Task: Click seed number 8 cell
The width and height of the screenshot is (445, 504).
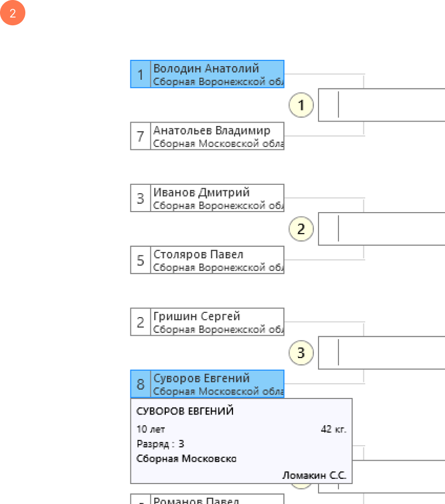Action: 141,384
